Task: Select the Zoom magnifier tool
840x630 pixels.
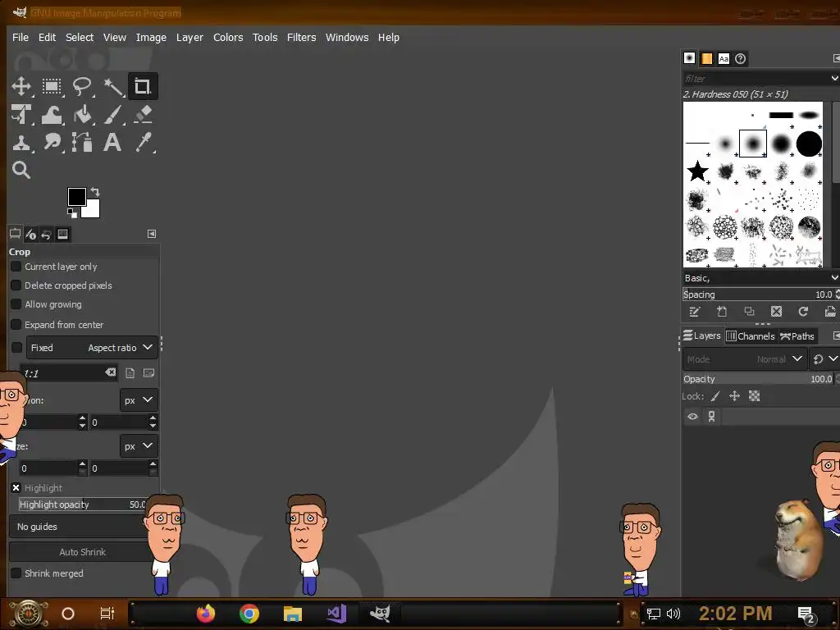Action: tap(21, 170)
